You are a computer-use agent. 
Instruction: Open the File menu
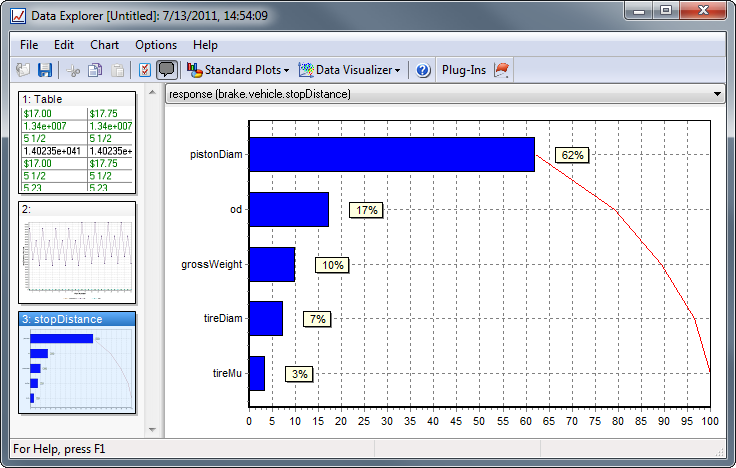29,45
